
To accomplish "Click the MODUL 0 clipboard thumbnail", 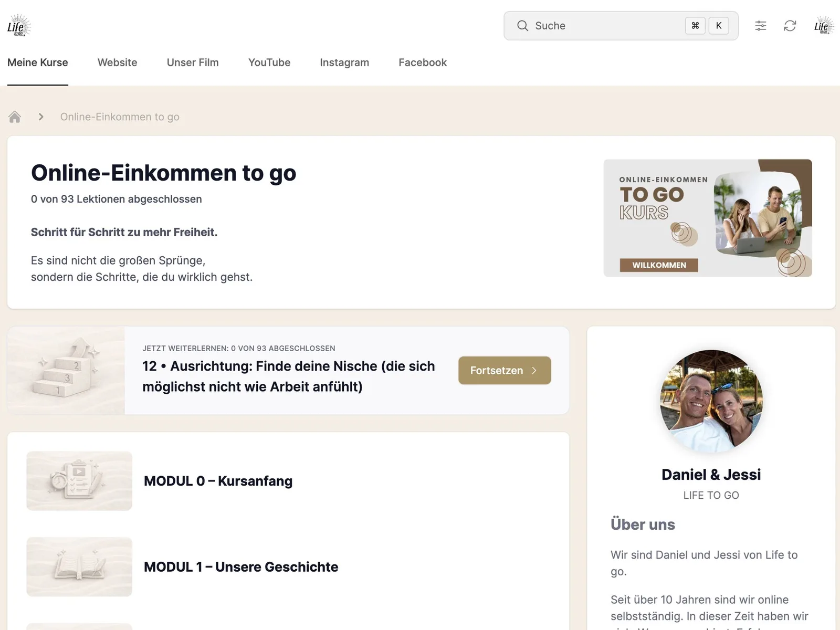I will pyautogui.click(x=79, y=481).
